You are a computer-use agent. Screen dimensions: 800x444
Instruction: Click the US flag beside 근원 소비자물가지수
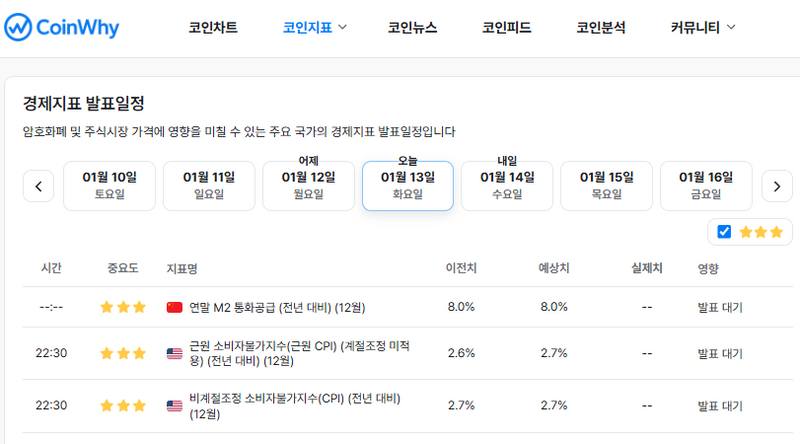174,353
